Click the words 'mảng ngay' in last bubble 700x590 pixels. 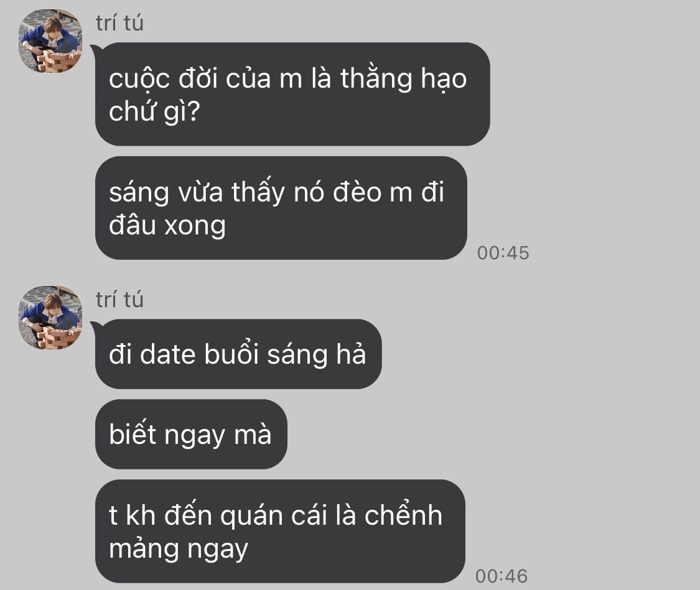(x=179, y=548)
